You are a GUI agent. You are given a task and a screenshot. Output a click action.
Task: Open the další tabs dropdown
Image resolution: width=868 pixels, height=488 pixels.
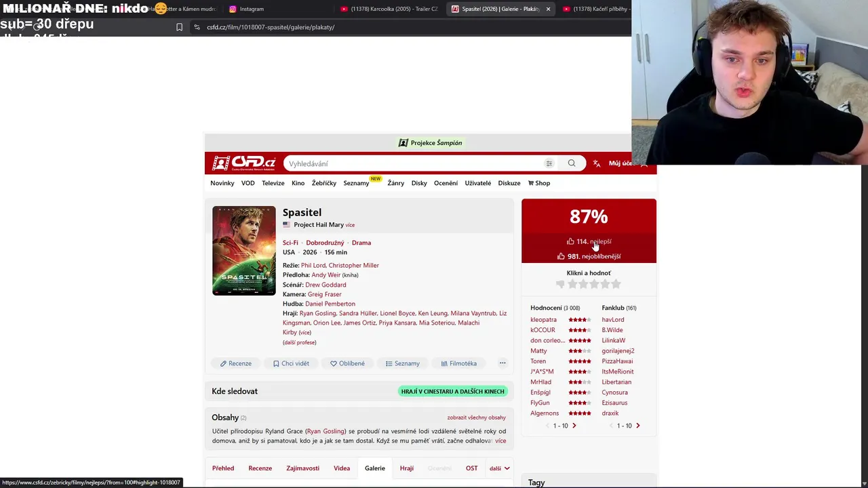point(500,468)
